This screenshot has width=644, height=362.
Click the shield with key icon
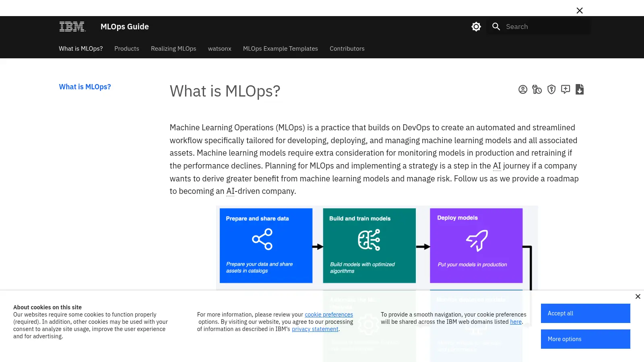tap(551, 89)
